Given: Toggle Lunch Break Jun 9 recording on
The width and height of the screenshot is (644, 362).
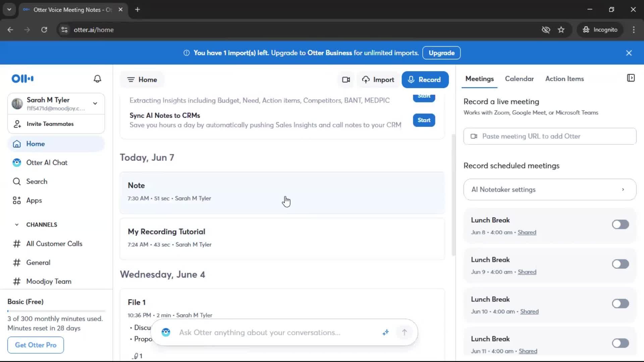Looking at the screenshot, I should coord(620,264).
